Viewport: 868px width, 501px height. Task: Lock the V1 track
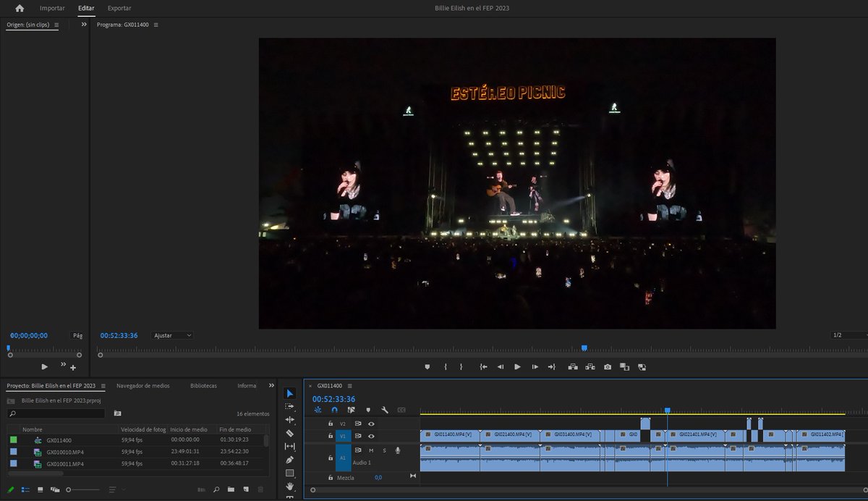pyautogui.click(x=331, y=436)
